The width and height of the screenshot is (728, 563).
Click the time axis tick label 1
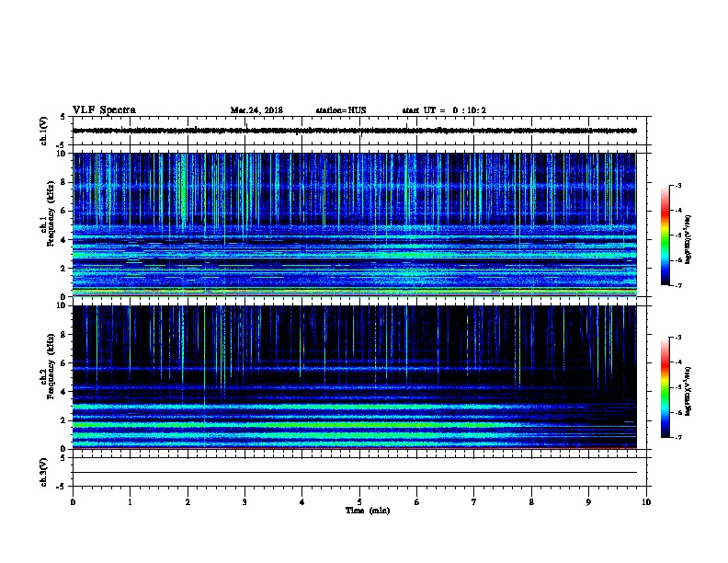(x=130, y=502)
